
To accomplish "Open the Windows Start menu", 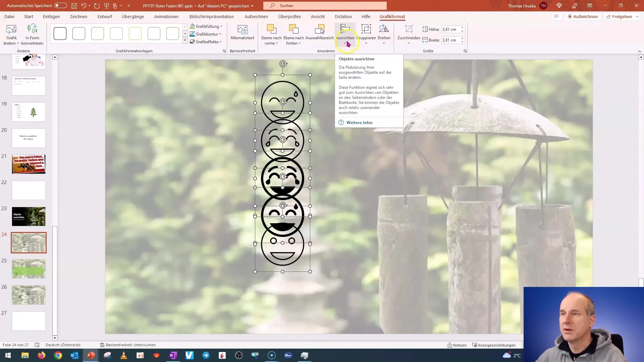I will (x=8, y=355).
